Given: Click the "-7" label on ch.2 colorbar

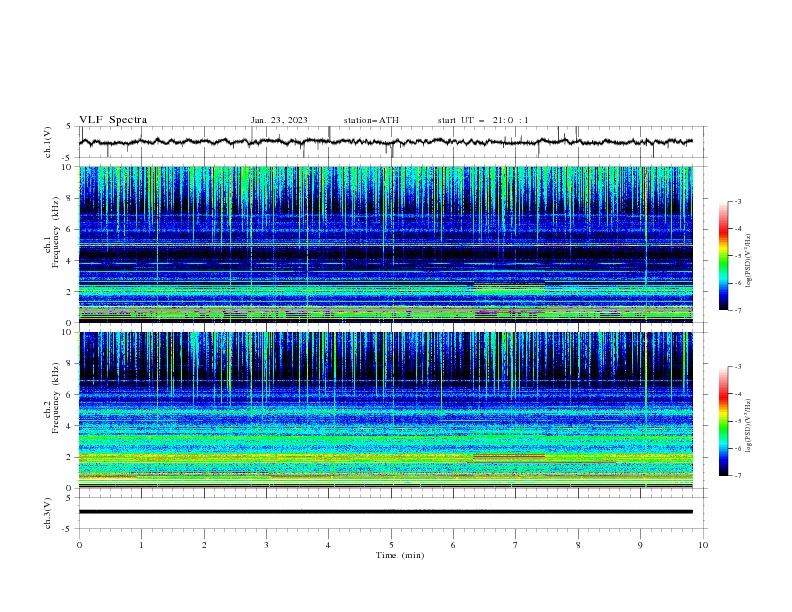Looking at the screenshot, I should 737,475.
